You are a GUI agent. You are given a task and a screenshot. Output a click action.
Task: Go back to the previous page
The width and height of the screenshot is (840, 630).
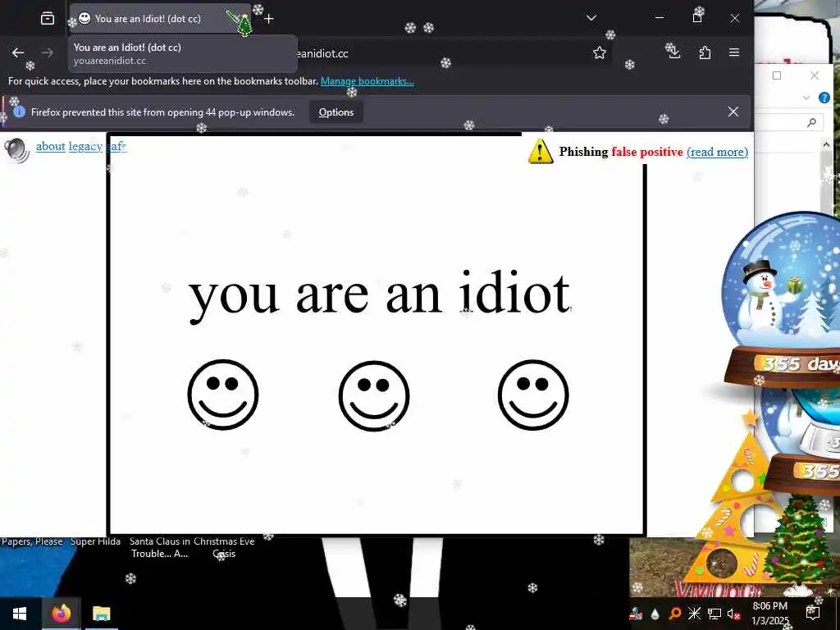pyautogui.click(x=18, y=52)
